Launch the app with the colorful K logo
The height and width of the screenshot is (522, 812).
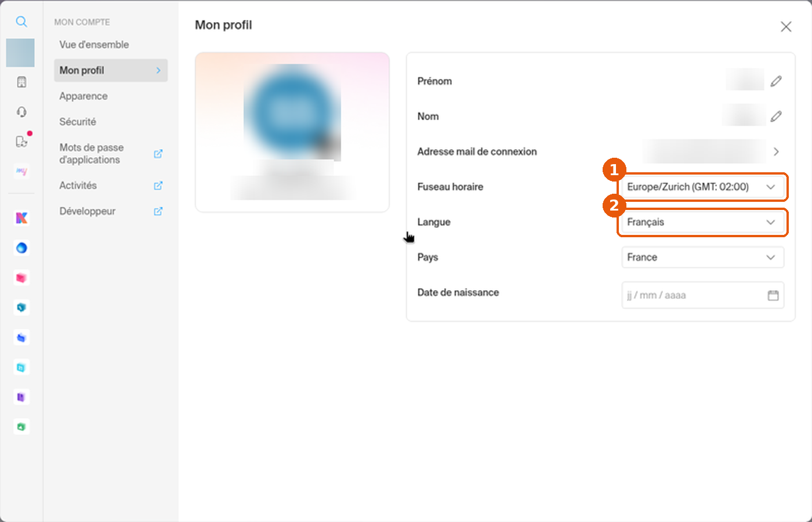pyautogui.click(x=21, y=218)
